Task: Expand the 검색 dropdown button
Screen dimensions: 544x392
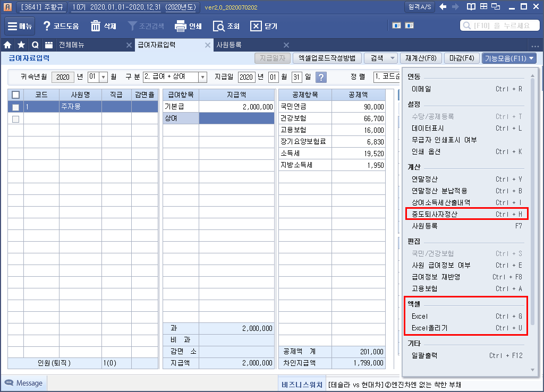Action: tap(393, 58)
